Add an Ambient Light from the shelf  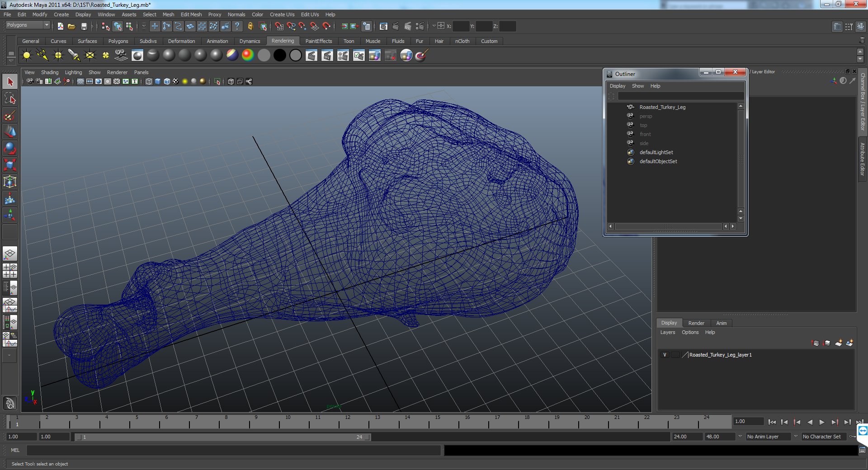point(27,55)
